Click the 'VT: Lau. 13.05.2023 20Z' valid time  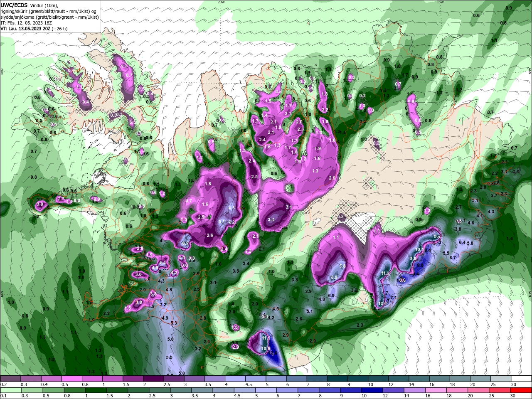[x=26, y=29]
